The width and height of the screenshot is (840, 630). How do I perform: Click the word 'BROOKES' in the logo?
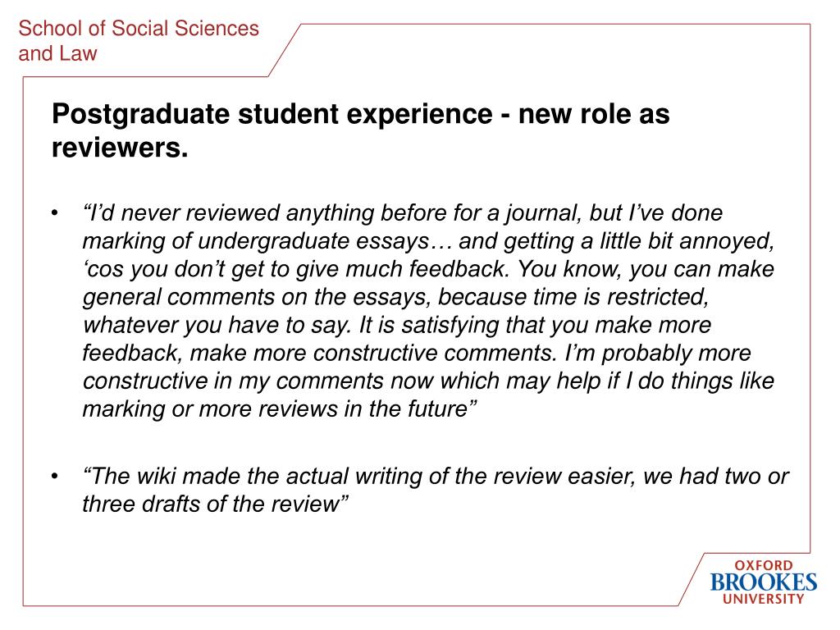764,582
